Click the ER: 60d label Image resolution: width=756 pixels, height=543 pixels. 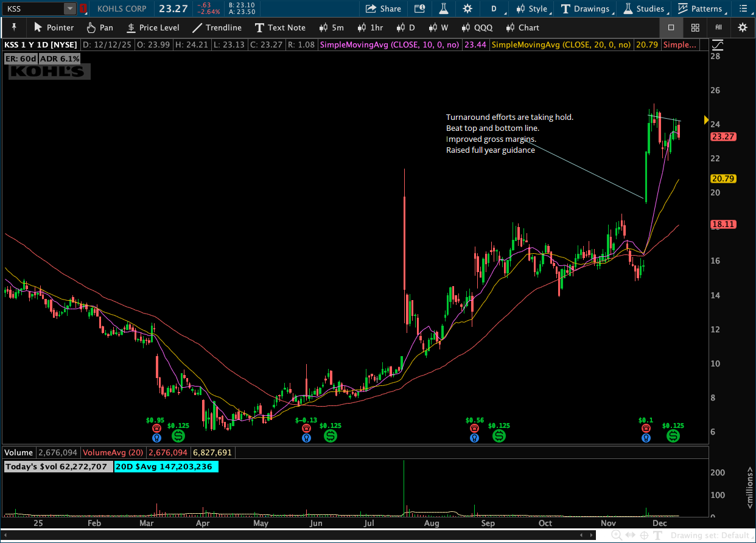[19, 58]
